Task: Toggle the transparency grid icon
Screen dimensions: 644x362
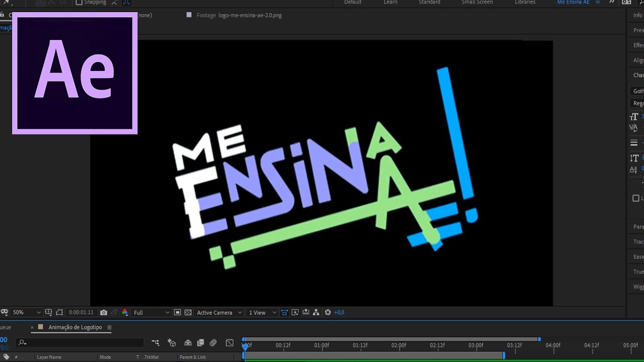Action: coord(188,312)
